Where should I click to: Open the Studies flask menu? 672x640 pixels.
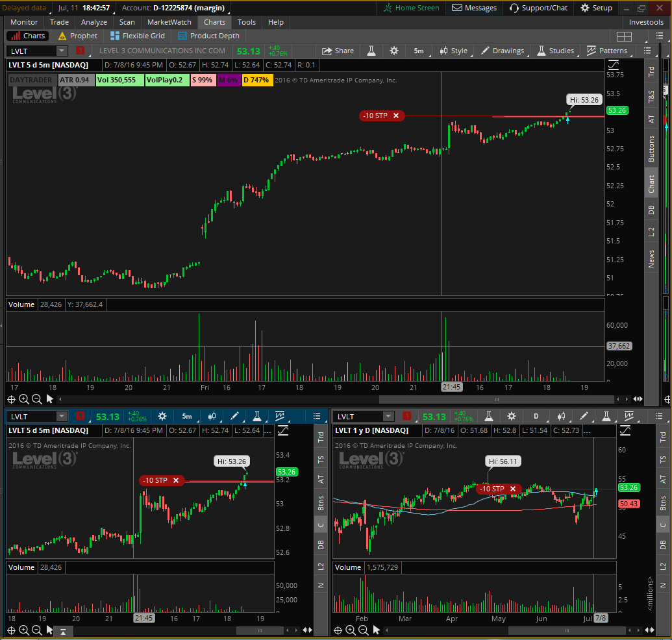click(x=556, y=51)
